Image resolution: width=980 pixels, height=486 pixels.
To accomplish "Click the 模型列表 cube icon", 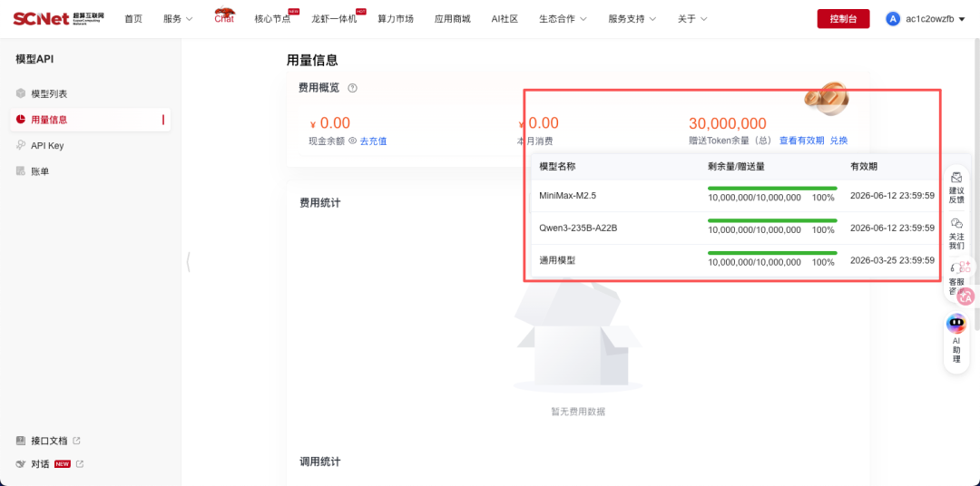I will 21,93.
